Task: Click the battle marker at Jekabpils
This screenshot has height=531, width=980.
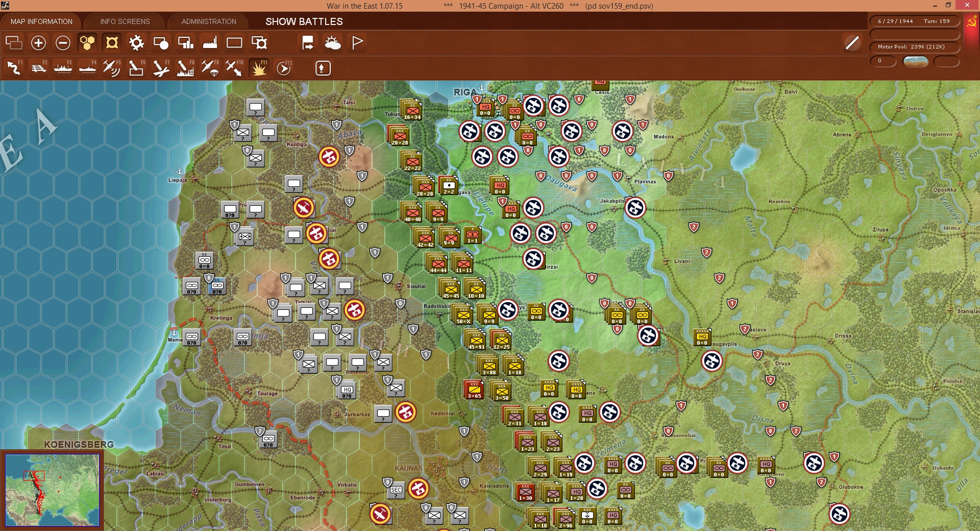Action: 635,208
